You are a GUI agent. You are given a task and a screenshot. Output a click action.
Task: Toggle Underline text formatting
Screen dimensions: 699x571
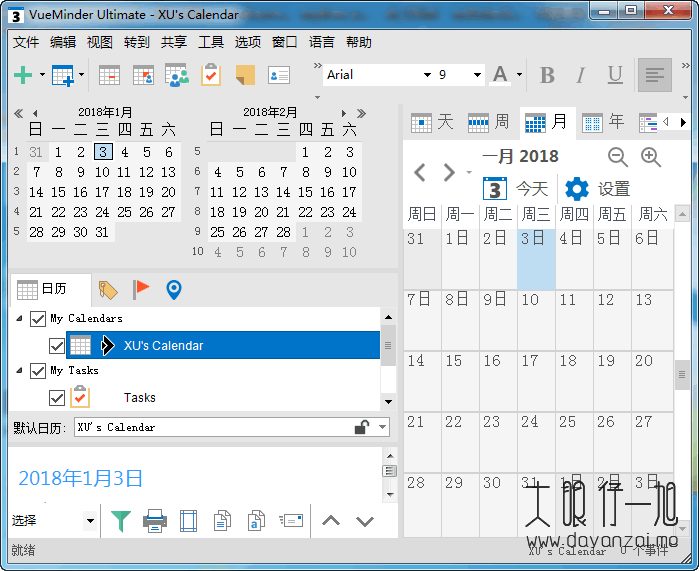coord(615,75)
